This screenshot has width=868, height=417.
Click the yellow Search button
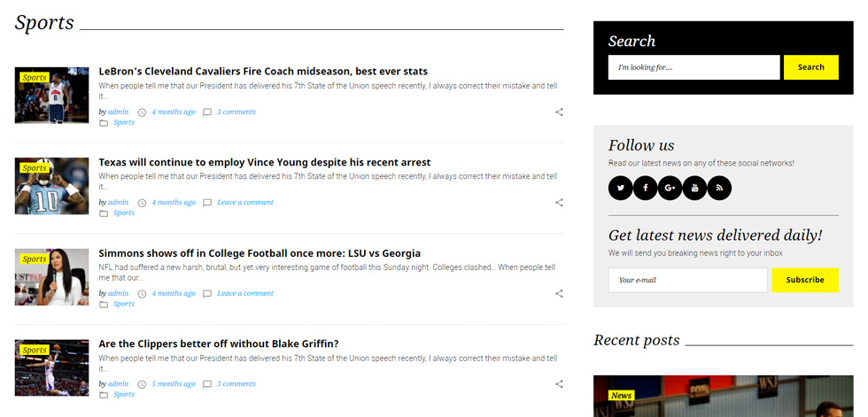coord(811,67)
